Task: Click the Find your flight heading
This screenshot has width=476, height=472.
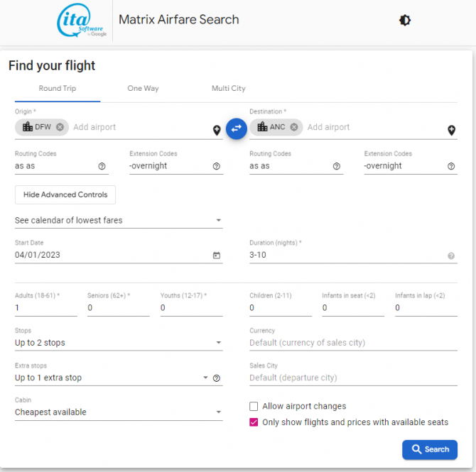Action: point(52,66)
